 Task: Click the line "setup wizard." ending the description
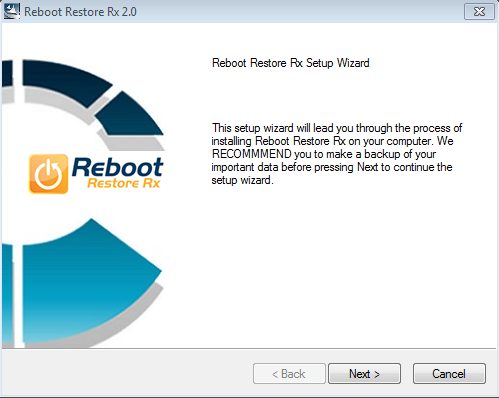[x=242, y=180]
